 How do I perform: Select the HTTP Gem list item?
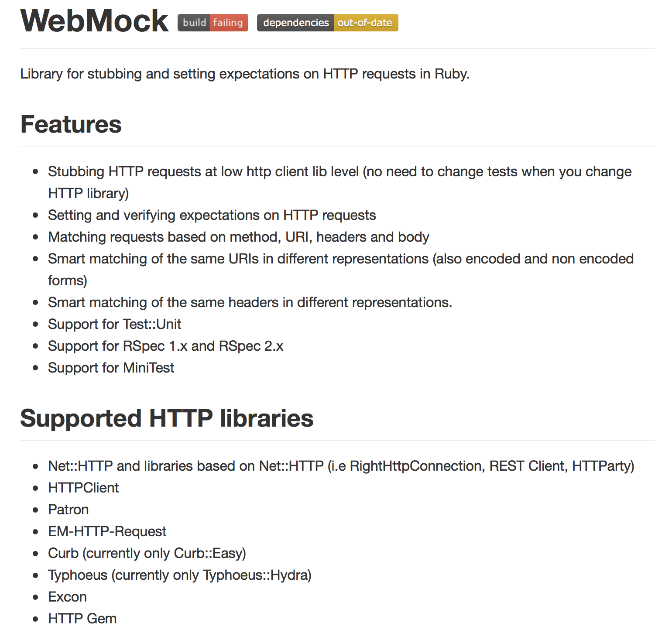pyautogui.click(x=82, y=619)
